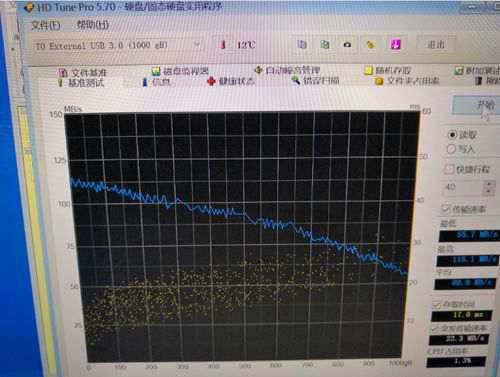Click the magnifier 错误扫描 tab icon
This screenshot has width=500, height=377.
(x=295, y=80)
